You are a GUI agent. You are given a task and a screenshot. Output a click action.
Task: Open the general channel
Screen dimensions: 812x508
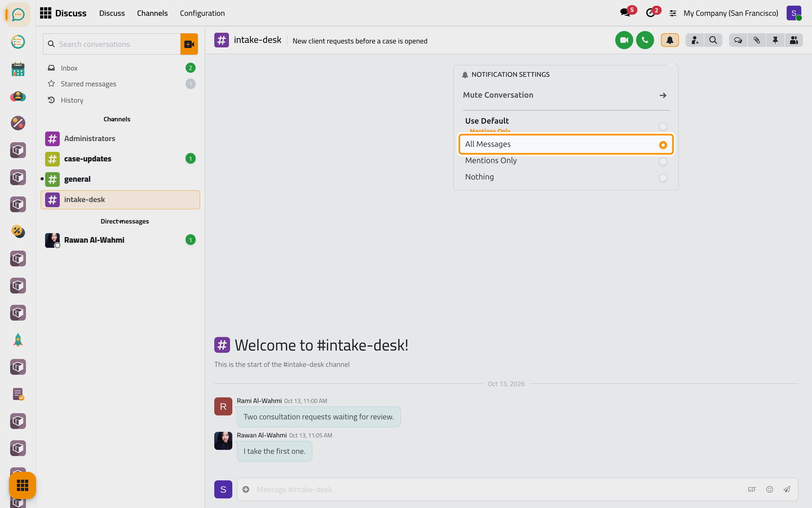pyautogui.click(x=120, y=179)
